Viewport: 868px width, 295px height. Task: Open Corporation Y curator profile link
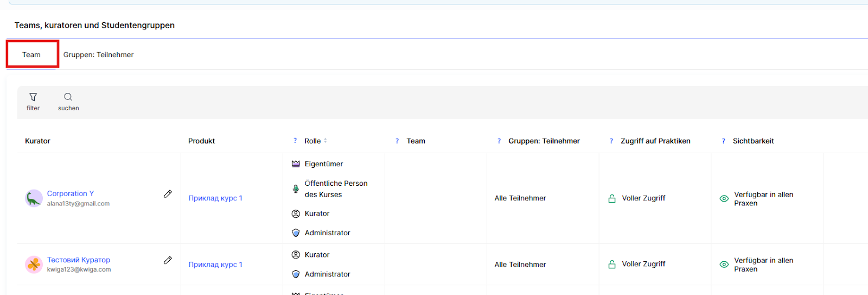coord(71,193)
